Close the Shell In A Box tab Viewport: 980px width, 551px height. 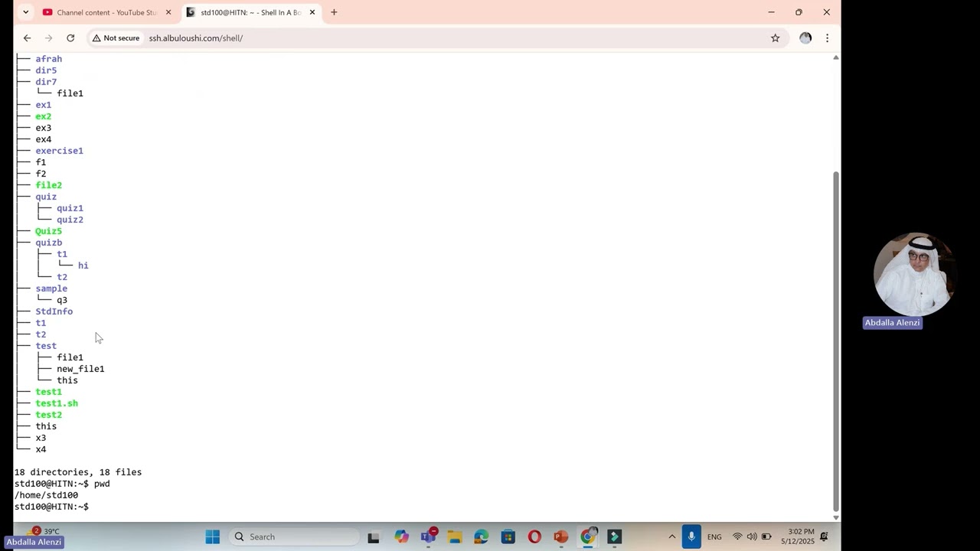[312, 12]
